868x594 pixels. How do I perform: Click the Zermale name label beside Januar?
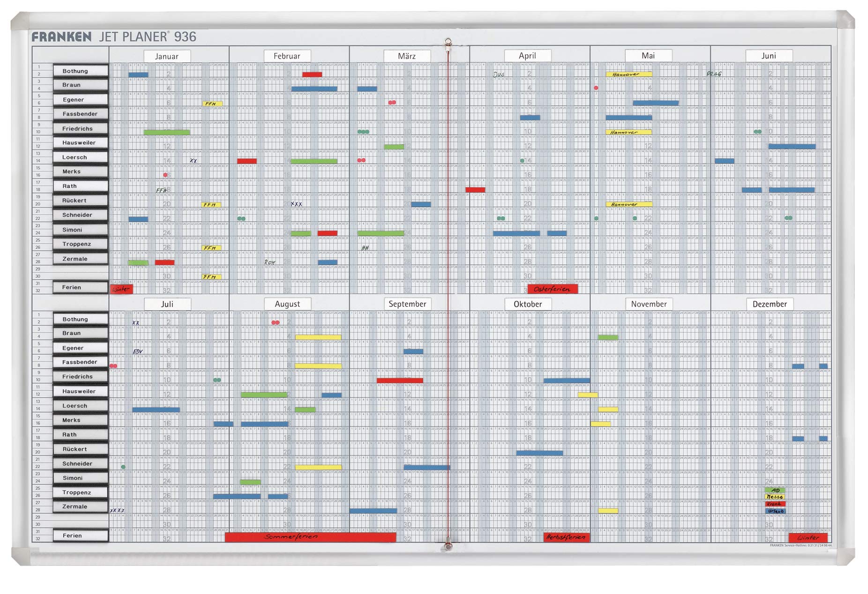(81, 259)
